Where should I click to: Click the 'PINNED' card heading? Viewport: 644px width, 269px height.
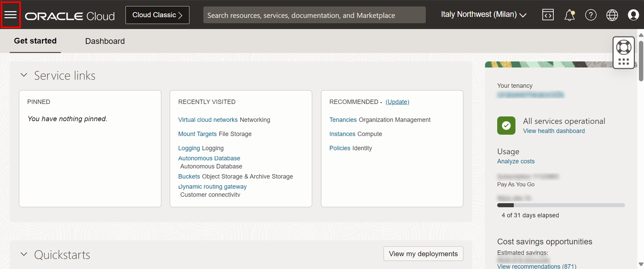coord(39,102)
